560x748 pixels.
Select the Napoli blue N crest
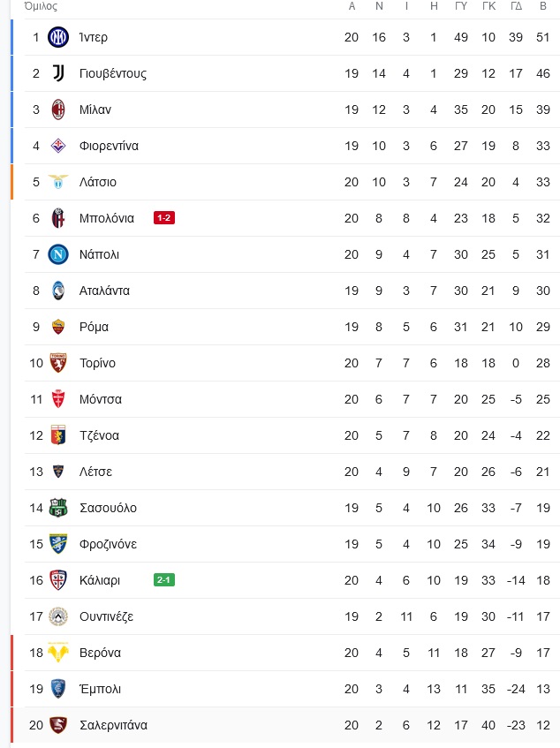pyautogui.click(x=58, y=254)
